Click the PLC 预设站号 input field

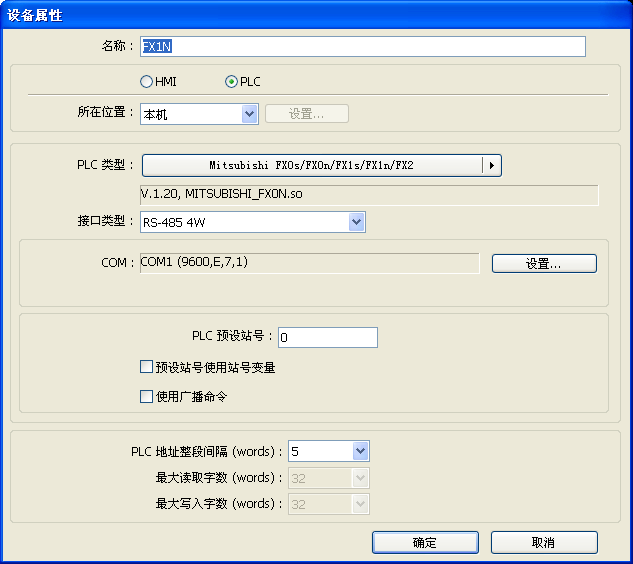[x=328, y=338]
